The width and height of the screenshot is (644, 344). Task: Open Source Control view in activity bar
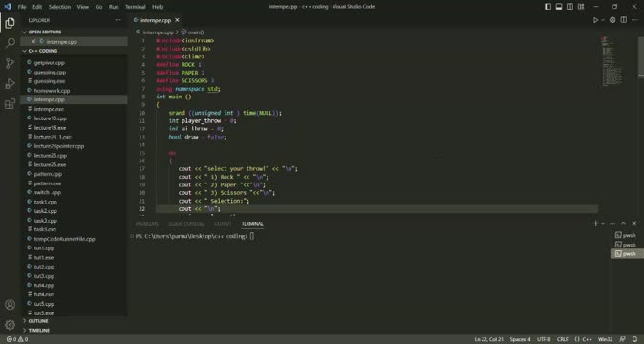(10, 63)
